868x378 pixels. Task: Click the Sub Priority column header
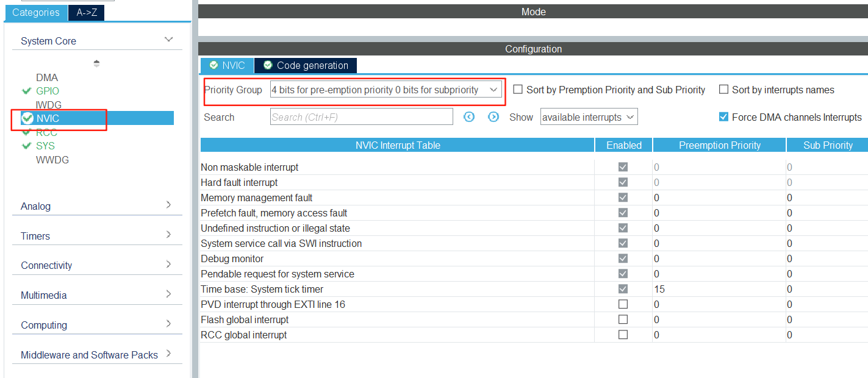pyautogui.click(x=828, y=145)
